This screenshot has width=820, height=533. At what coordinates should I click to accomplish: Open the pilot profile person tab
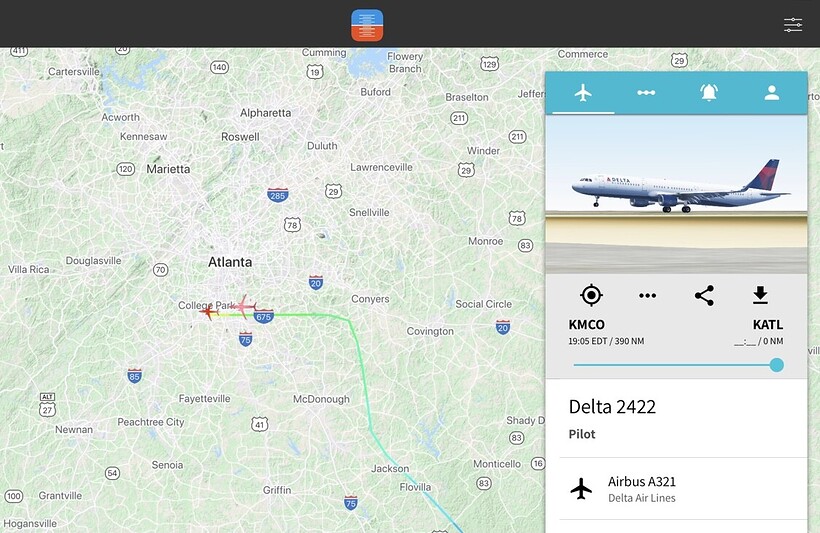click(x=772, y=93)
